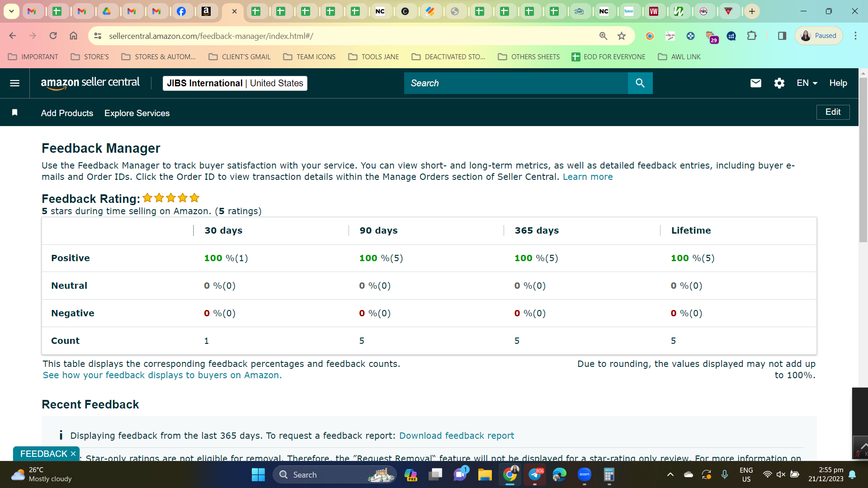868x488 pixels.
Task: Open the TOOLS JANE bookmarks folder
Action: [374, 56]
